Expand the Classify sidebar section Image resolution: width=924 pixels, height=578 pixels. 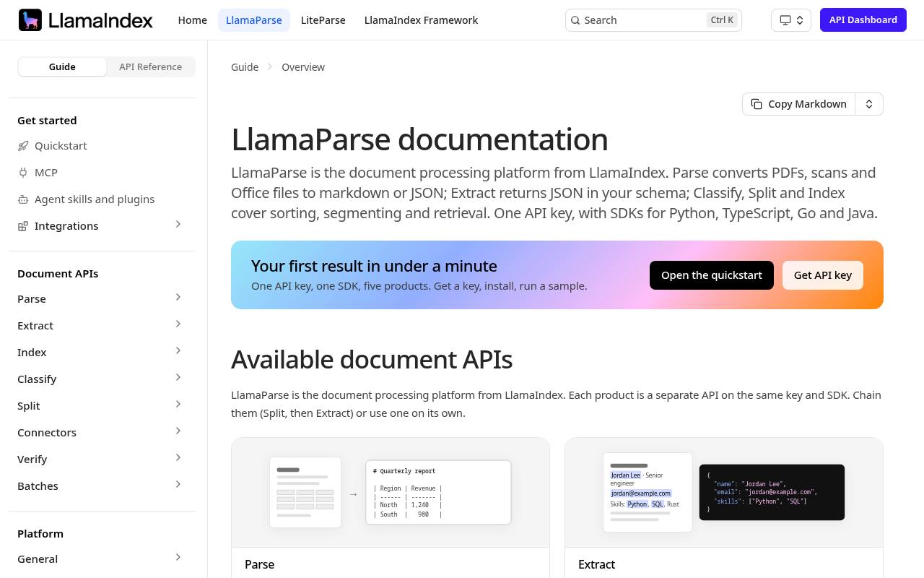tap(178, 378)
